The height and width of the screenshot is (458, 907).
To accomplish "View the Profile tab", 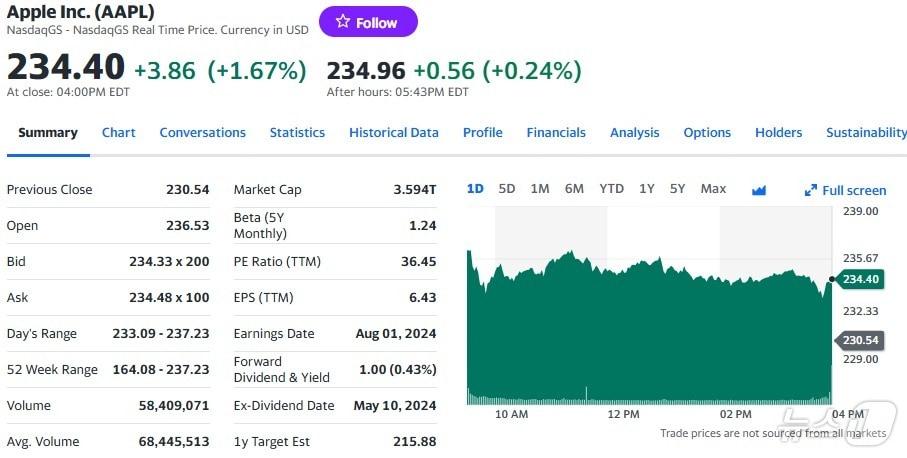I will (x=482, y=133).
